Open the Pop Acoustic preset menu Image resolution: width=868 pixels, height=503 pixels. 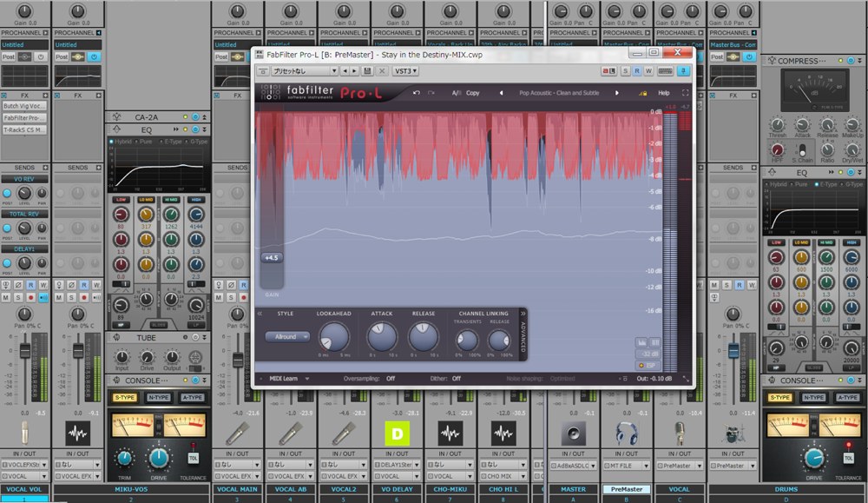click(x=559, y=93)
